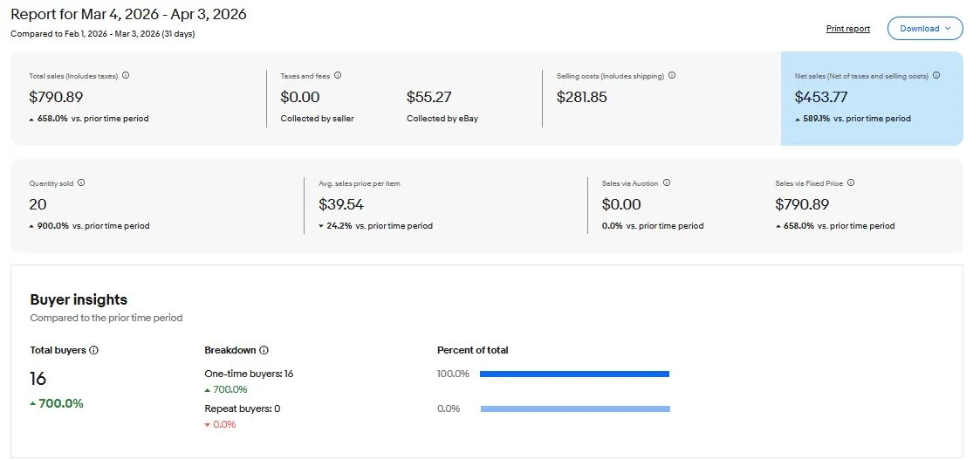The image size is (980, 460).
Task: Click the info icon next to Quantity sold
Action: coord(81,183)
